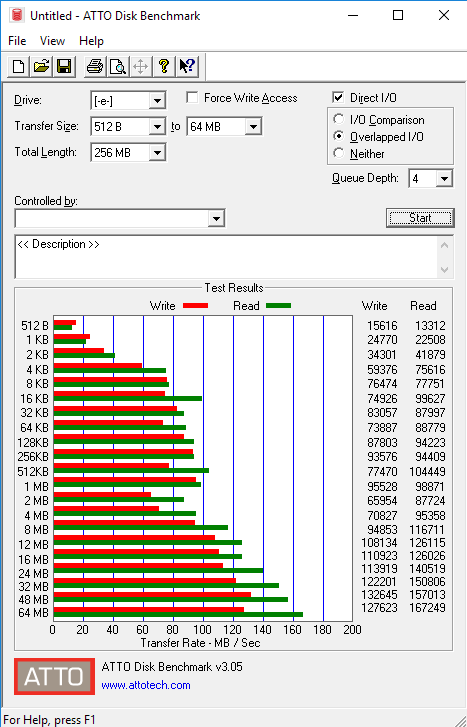Click write value 15616
Screen dimensions: 467x727
382,326
